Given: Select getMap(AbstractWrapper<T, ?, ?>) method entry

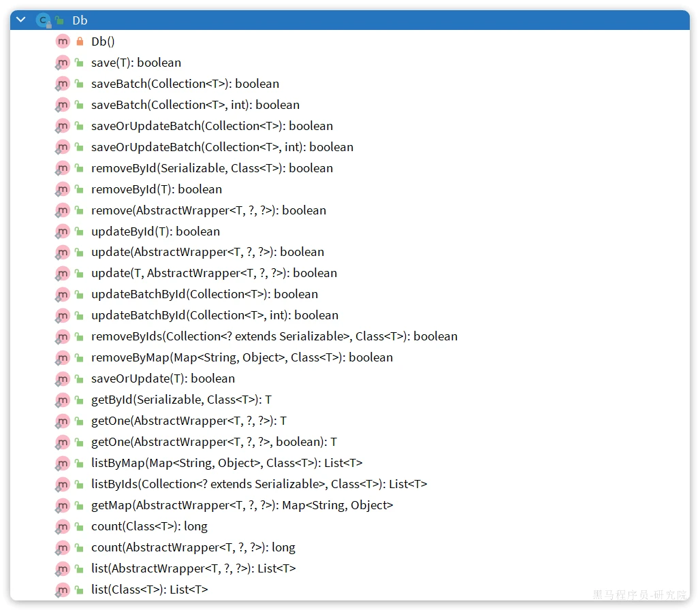Looking at the screenshot, I should [x=242, y=505].
